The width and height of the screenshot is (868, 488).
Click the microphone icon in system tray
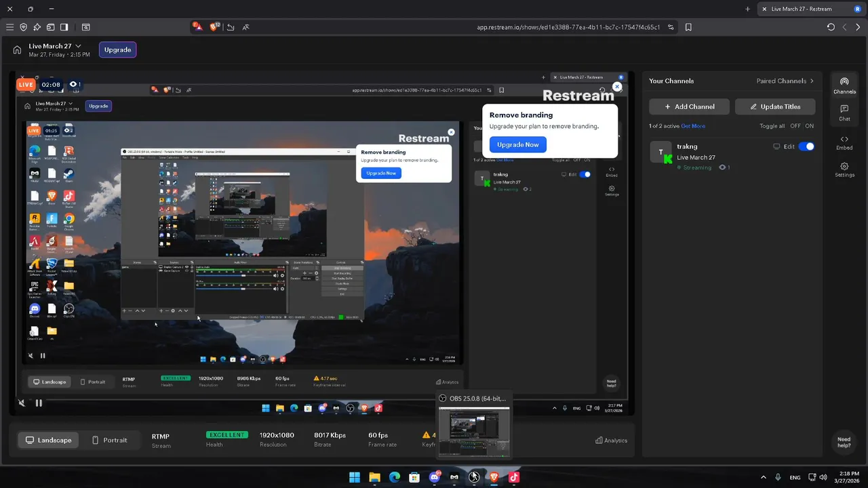click(778, 477)
